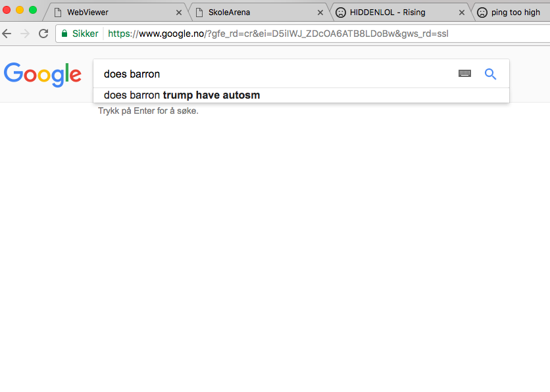Screen dimensions: 550x392
Task: Close the SkoleArena tab
Action: pyautogui.click(x=320, y=12)
